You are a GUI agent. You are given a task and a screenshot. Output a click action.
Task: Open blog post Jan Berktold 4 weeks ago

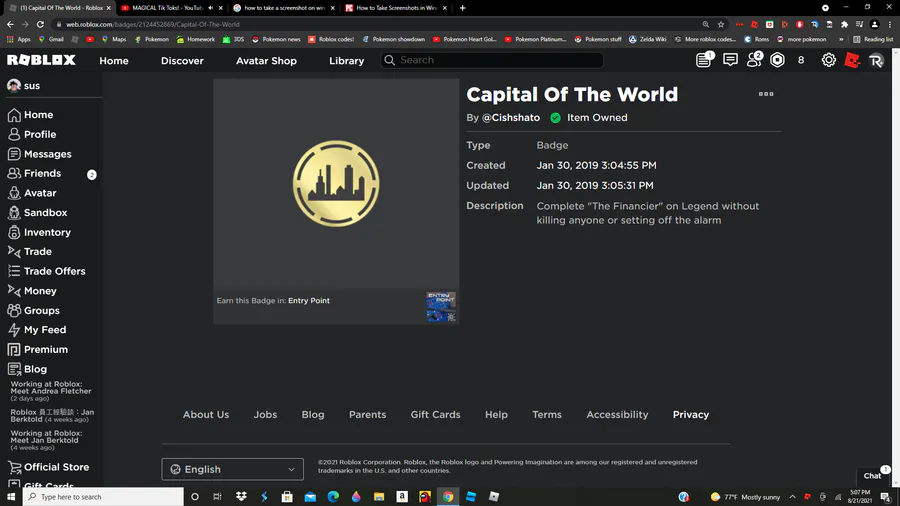point(52,415)
